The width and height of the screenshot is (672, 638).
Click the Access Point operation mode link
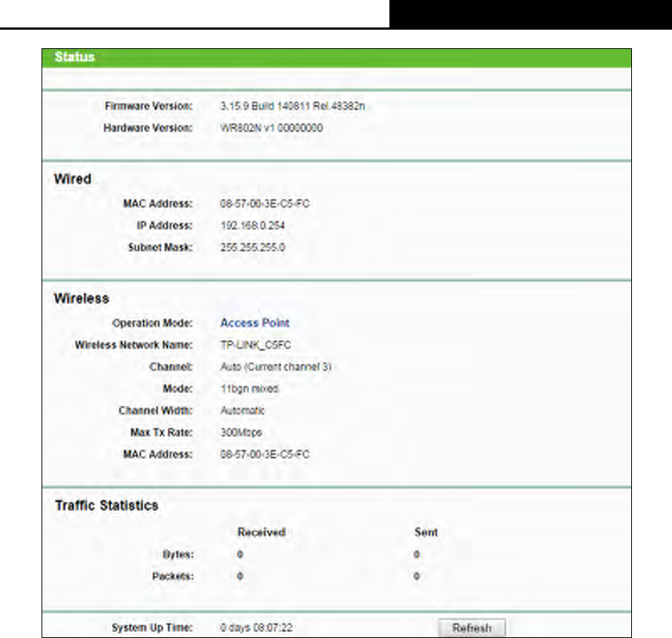(255, 323)
